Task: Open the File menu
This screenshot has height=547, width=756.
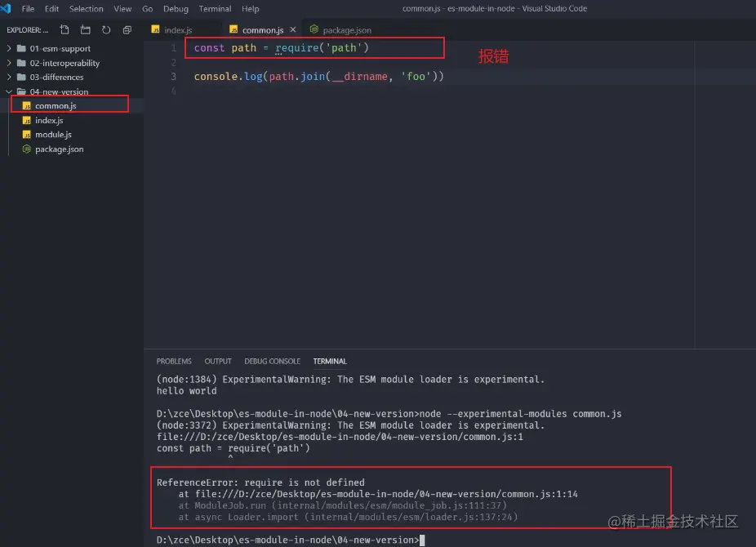Action: click(28, 9)
